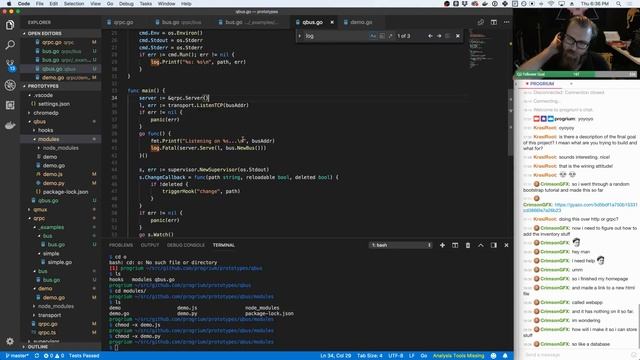640x360 pixels.
Task: Switch to the qrpc.go editor tab
Action: [x=123, y=22]
